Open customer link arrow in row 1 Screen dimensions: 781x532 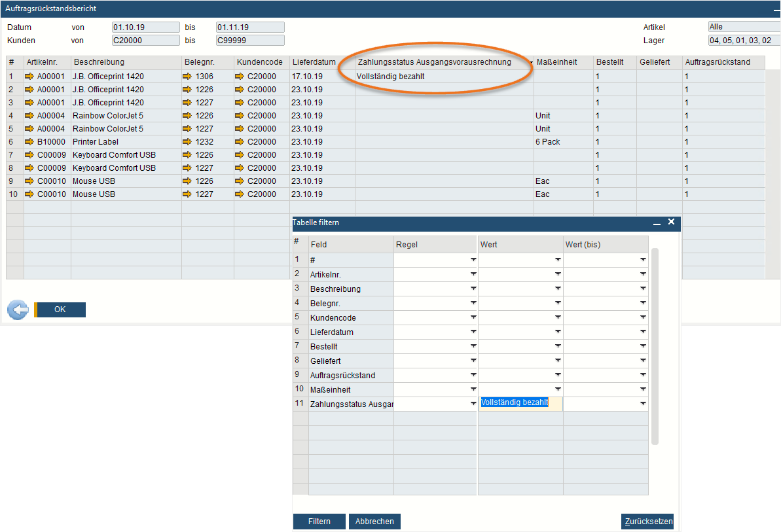click(240, 76)
